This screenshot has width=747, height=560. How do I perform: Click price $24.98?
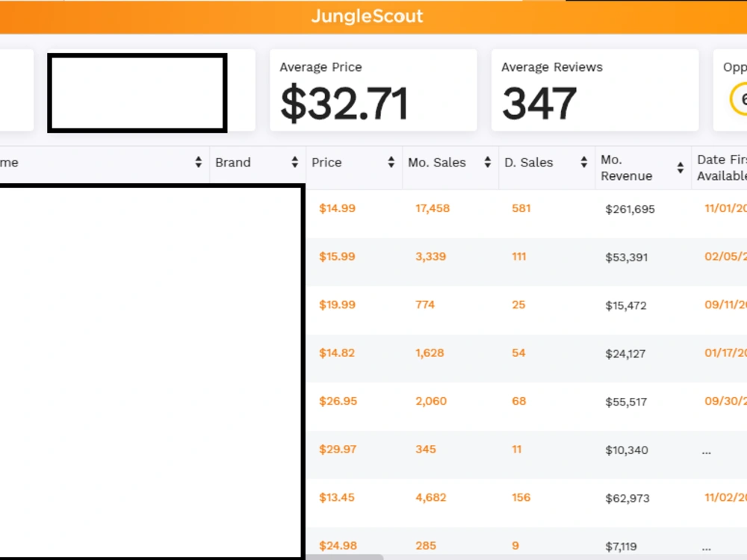point(338,545)
